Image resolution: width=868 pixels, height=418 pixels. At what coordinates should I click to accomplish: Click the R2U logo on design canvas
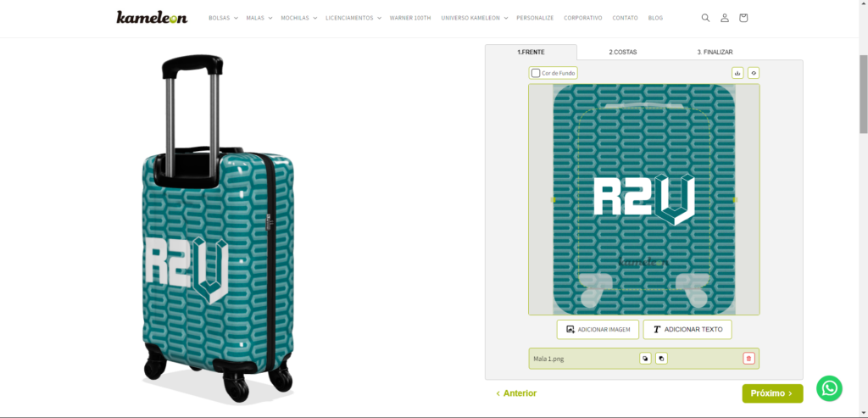click(644, 199)
